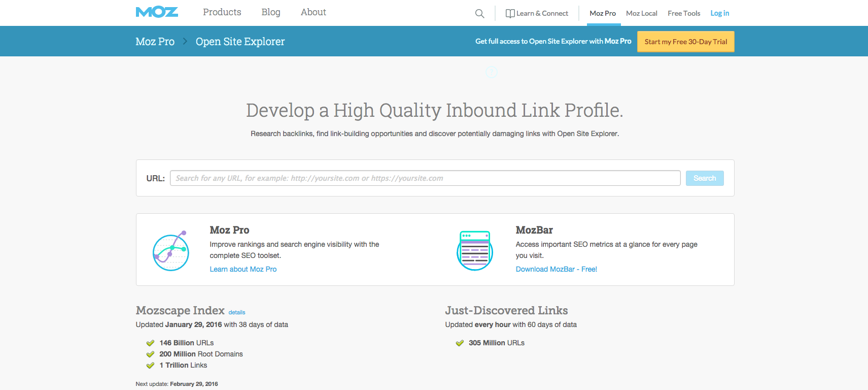Click the Moz Pro chart illustration icon
The height and width of the screenshot is (390, 868).
click(x=171, y=250)
